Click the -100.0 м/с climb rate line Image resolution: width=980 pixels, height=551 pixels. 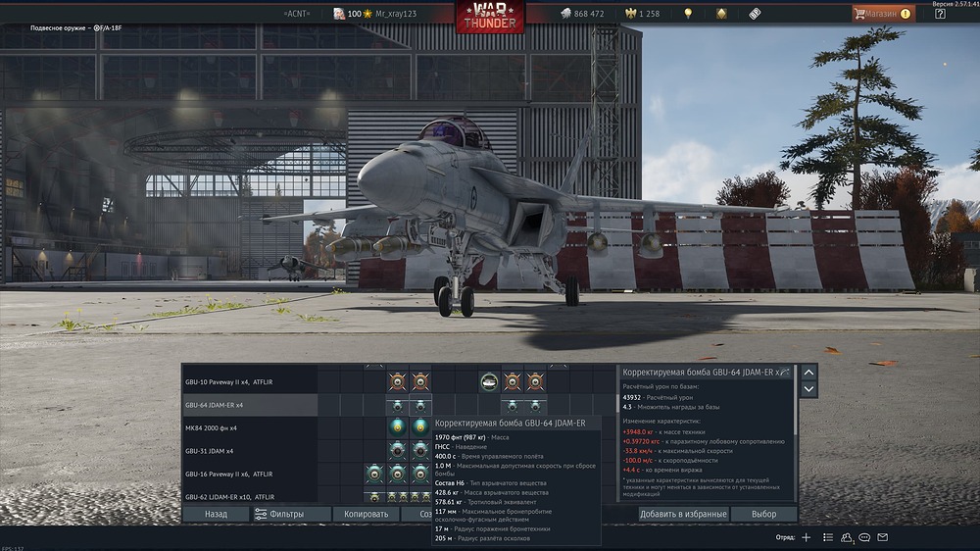click(670, 461)
